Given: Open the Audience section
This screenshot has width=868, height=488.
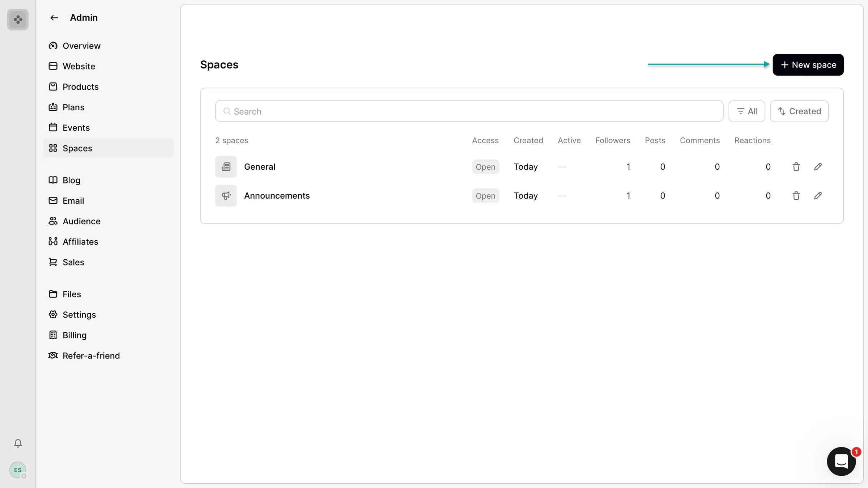Looking at the screenshot, I should [108, 221].
